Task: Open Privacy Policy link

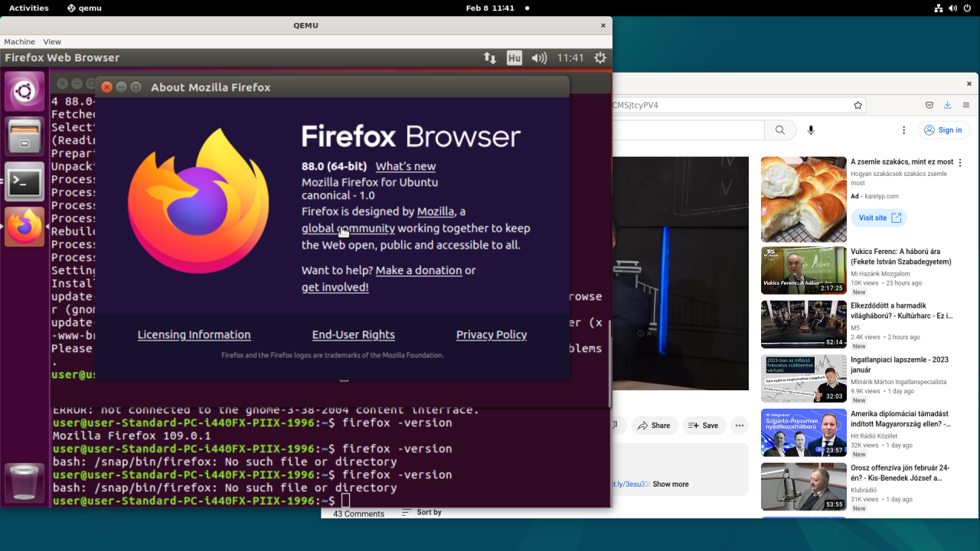Action: pos(492,334)
